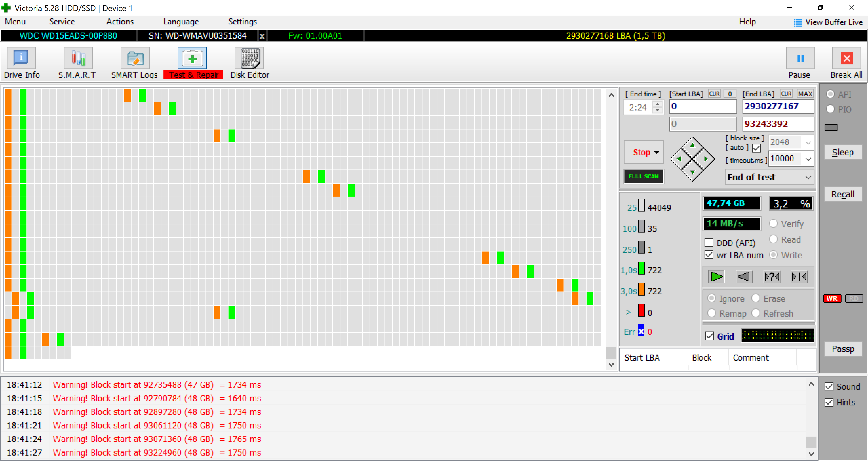
Task: Toggle the Sound checkbox
Action: click(x=829, y=387)
